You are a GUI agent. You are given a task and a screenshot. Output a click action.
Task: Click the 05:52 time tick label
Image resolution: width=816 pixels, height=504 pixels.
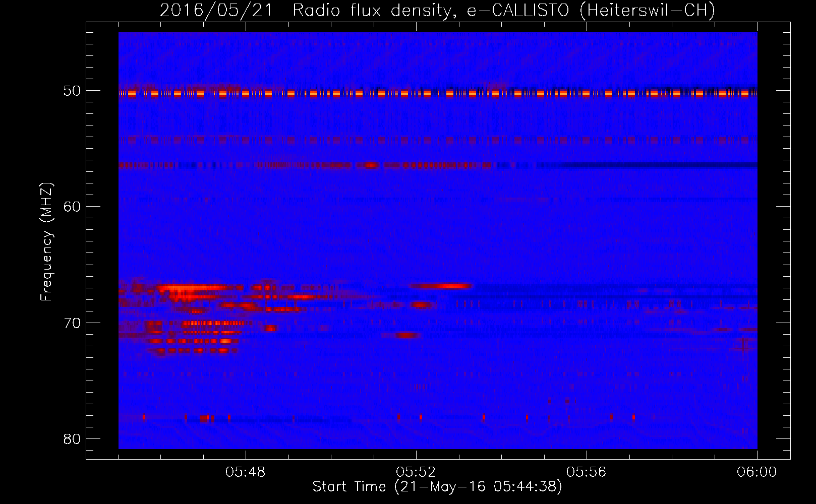pos(416,472)
